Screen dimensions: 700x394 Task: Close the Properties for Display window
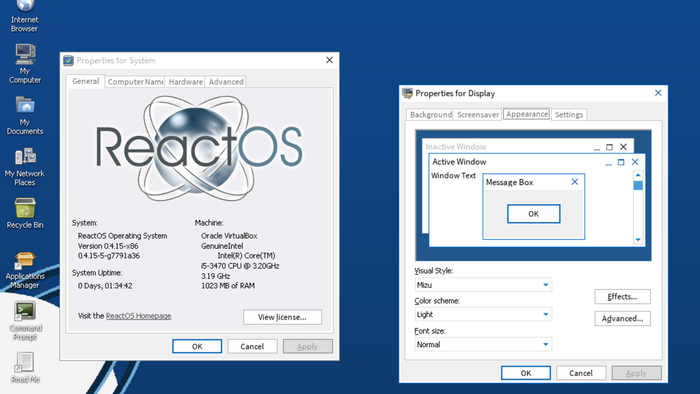[x=658, y=93]
